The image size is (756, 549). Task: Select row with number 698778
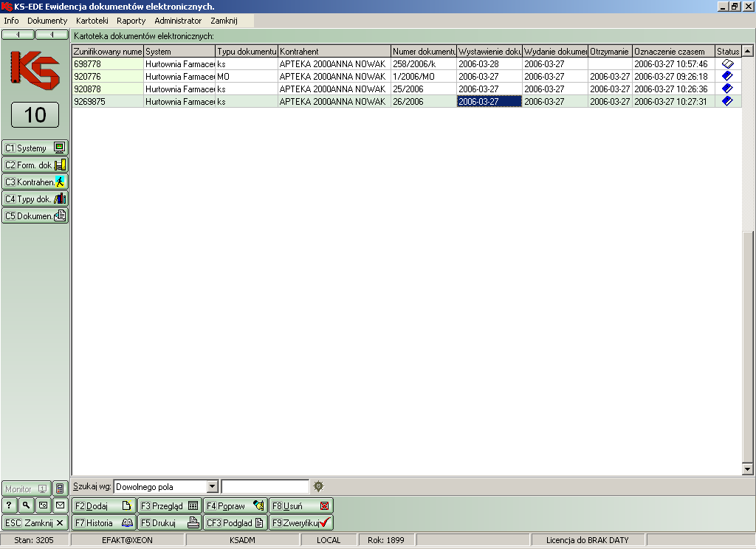pyautogui.click(x=407, y=63)
